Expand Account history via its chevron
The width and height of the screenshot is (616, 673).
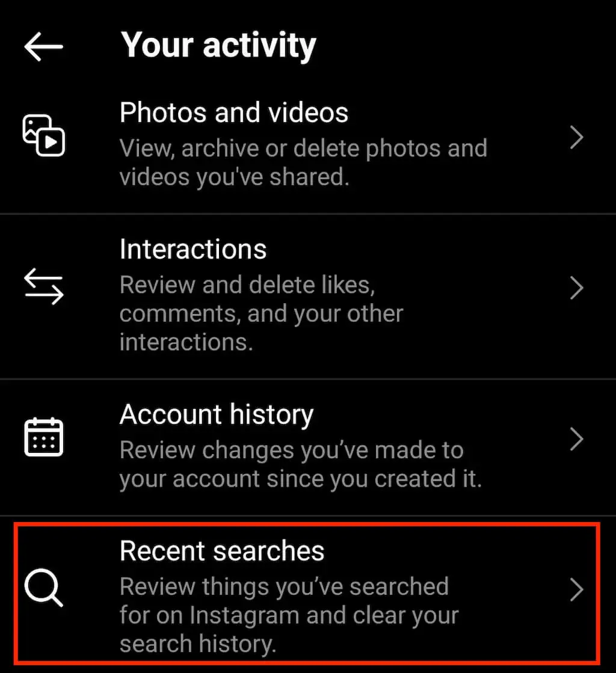point(576,439)
